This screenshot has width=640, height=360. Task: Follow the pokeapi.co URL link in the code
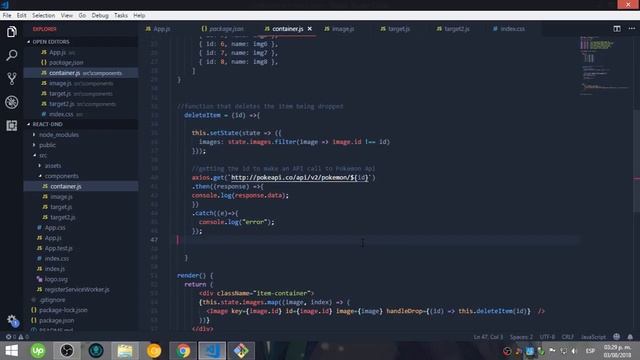coord(300,178)
